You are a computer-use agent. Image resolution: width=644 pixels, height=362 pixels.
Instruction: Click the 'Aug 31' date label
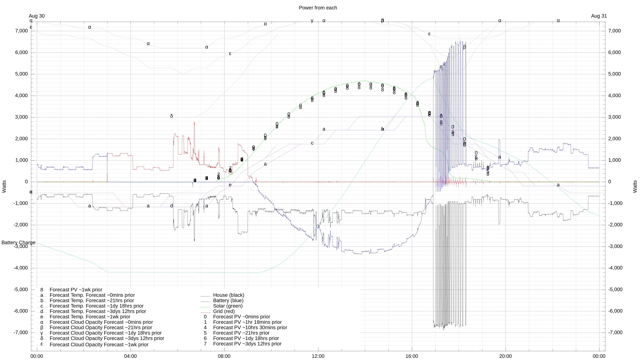coord(599,16)
